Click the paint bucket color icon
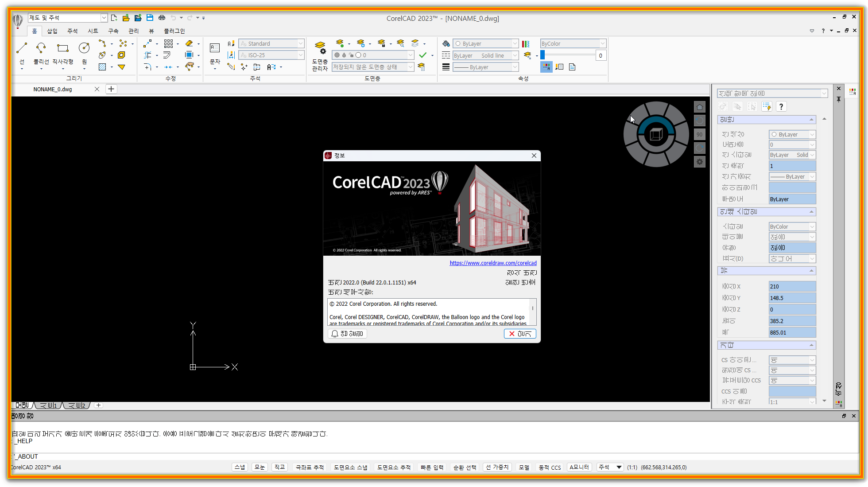The image size is (868, 487). pos(446,43)
